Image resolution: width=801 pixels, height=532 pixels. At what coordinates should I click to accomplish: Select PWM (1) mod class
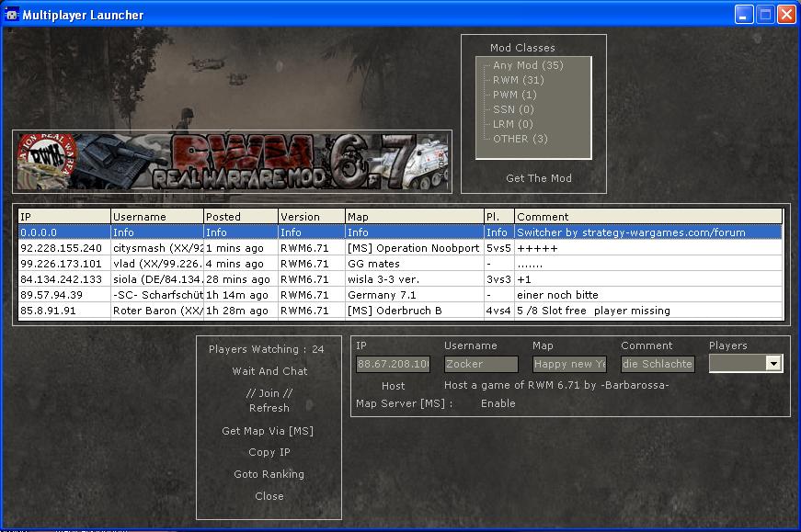(514, 95)
